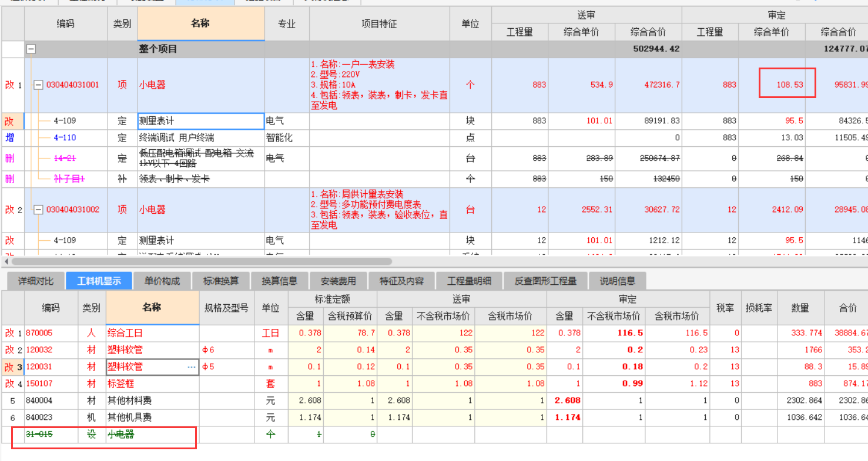This screenshot has height=461, width=868.
Task: Collapse item 030404031001 tree node
Action: (38, 85)
